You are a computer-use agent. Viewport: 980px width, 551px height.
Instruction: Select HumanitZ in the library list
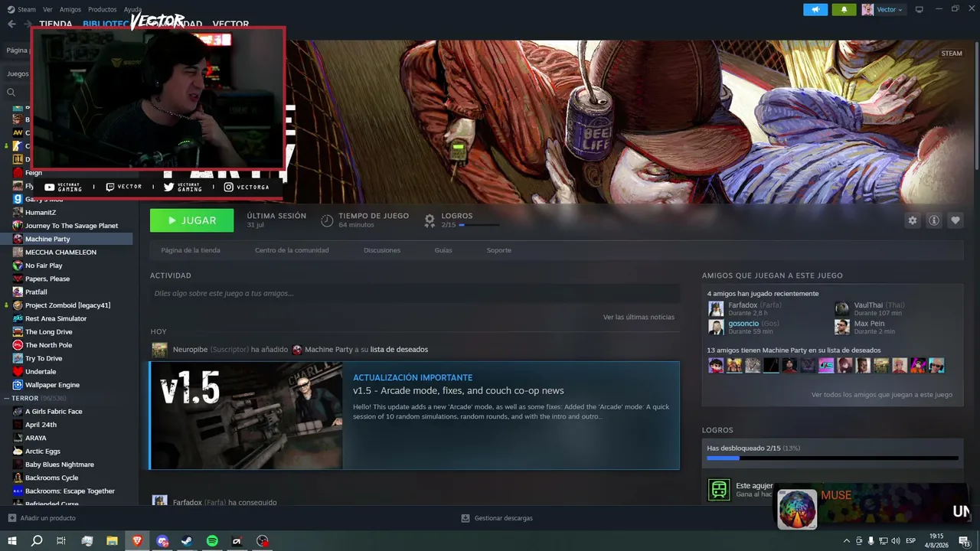click(x=41, y=212)
